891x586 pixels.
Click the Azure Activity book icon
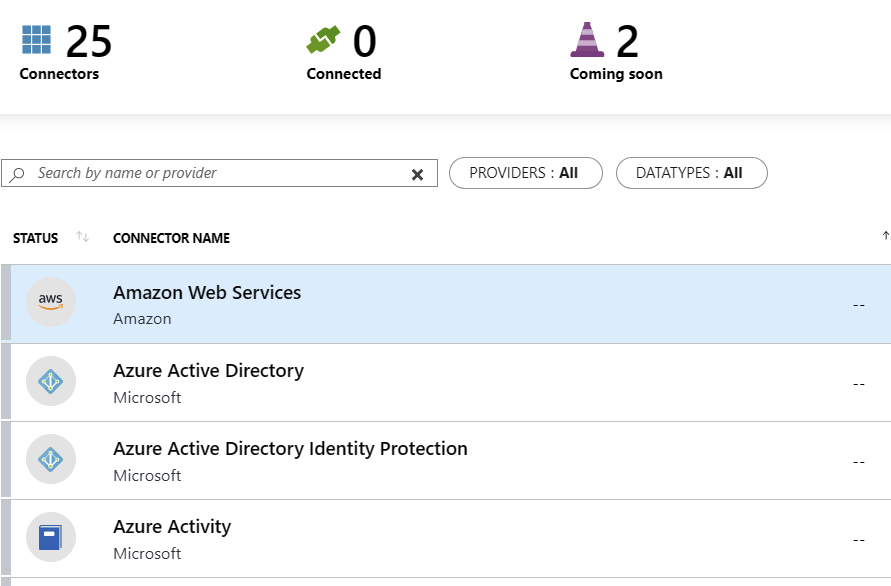point(51,538)
